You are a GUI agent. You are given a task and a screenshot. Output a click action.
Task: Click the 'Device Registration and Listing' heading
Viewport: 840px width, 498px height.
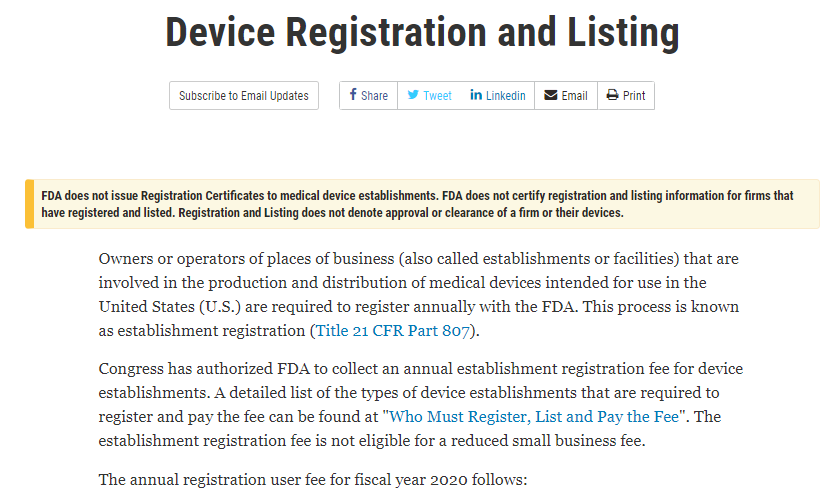click(422, 33)
